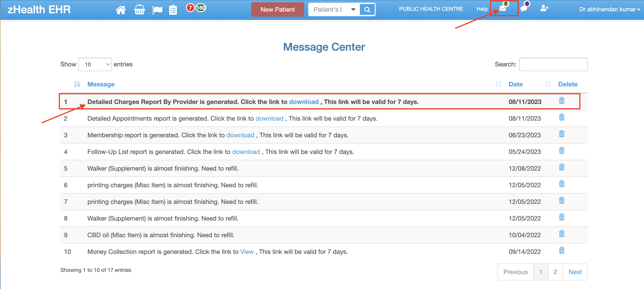Delete the Walker message dated 12/05/2022
644x289 pixels.
coord(562,217)
